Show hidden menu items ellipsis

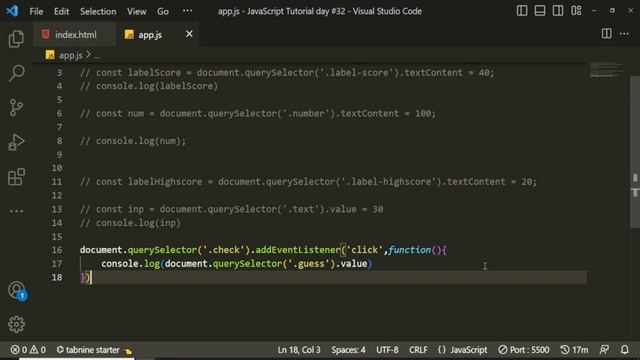pos(187,11)
